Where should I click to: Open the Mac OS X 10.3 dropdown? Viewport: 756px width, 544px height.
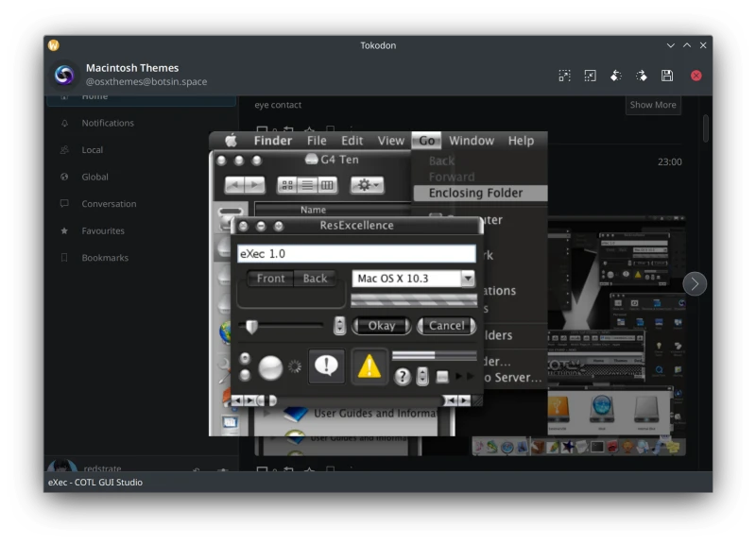coord(413,279)
